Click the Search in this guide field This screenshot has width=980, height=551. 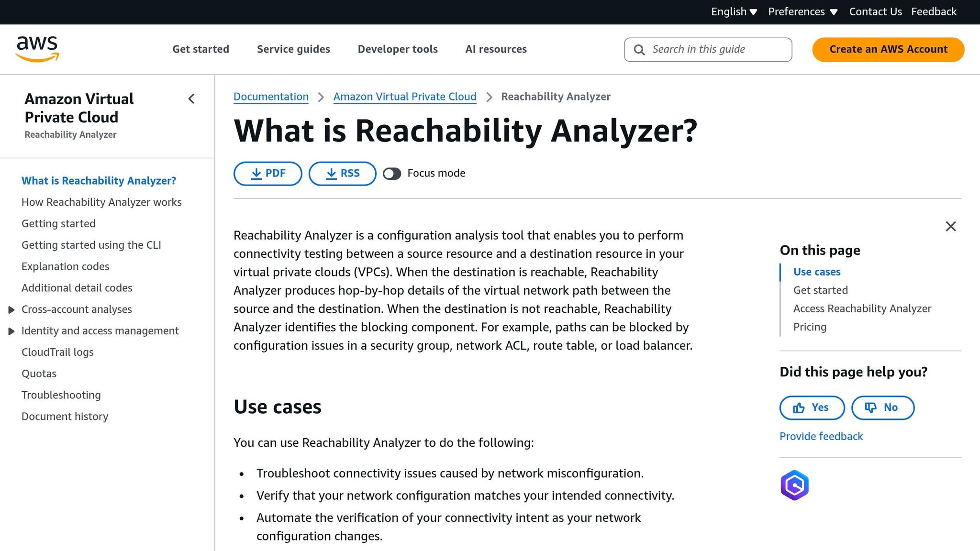click(x=708, y=49)
